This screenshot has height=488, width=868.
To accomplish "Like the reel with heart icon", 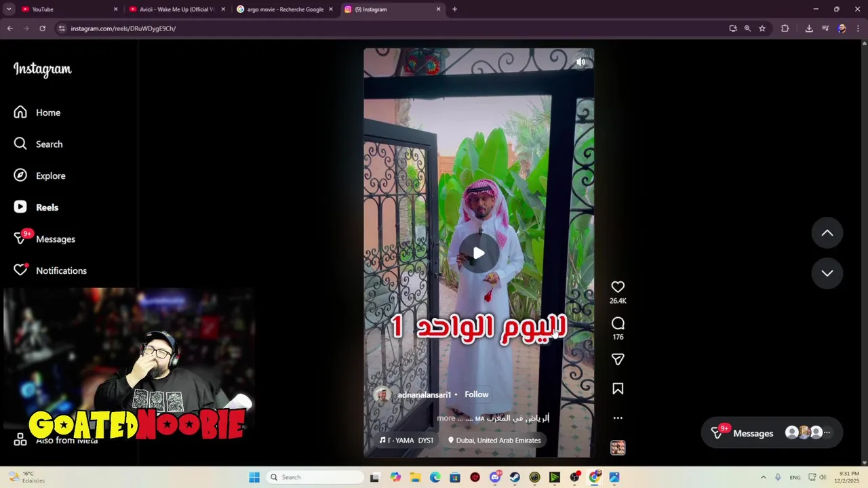I will (618, 287).
